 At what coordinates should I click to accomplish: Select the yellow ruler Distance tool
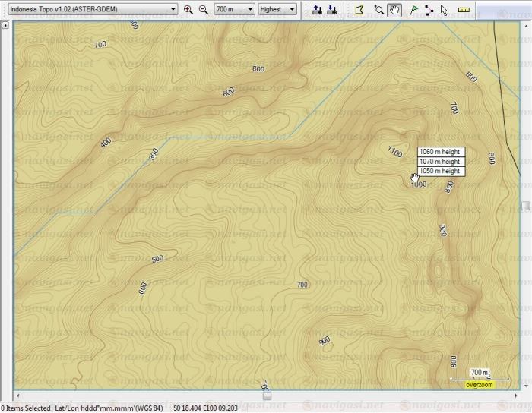pyautogui.click(x=464, y=10)
